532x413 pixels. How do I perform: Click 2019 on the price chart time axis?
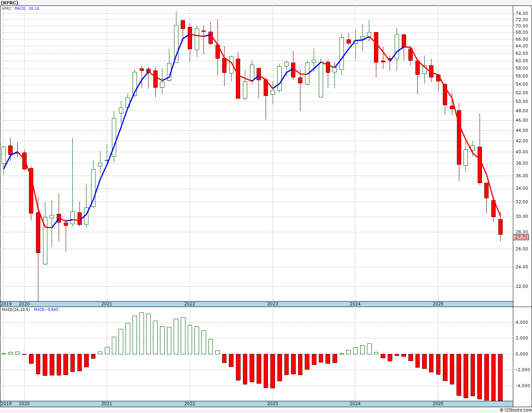click(6, 304)
